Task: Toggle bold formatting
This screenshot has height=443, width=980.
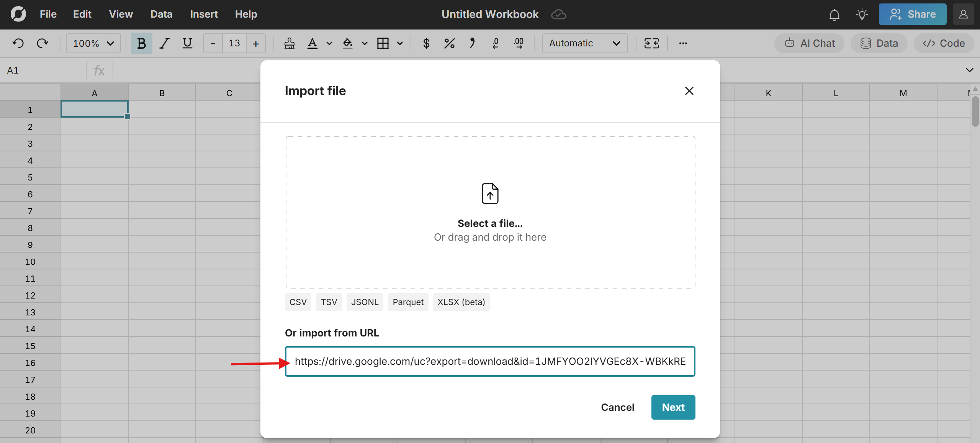Action: point(141,43)
